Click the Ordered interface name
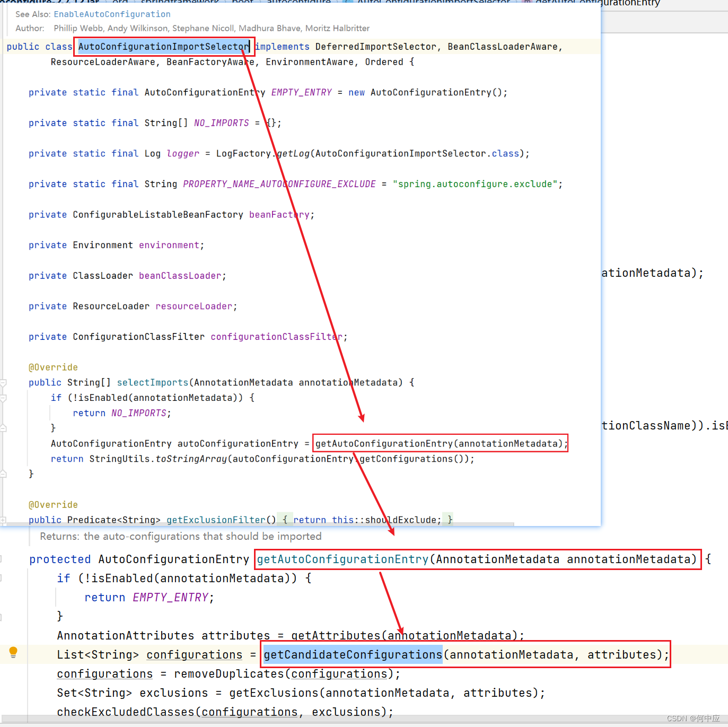The height and width of the screenshot is (727, 728). [x=384, y=62]
